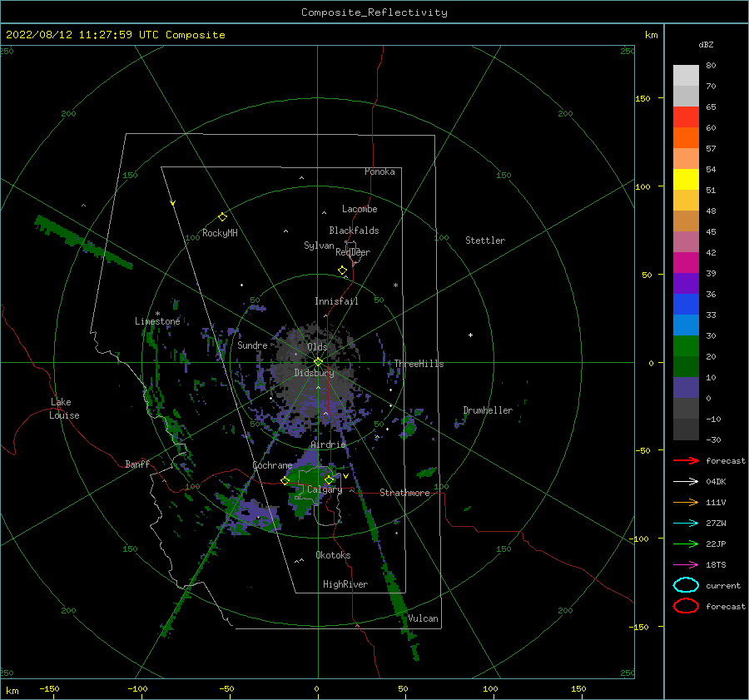Click the yellow diamond marker near RockyMH
The width and height of the screenshot is (749, 700).
(222, 217)
